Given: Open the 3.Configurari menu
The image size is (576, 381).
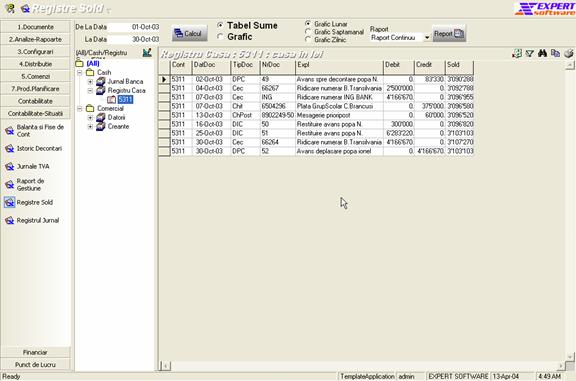Looking at the screenshot, I should pos(35,51).
